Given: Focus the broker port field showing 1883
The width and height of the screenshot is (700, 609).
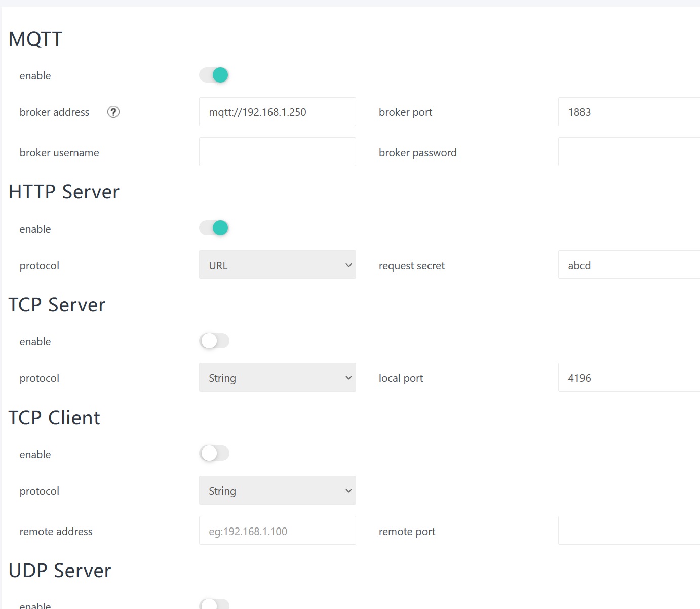Looking at the screenshot, I should (629, 112).
